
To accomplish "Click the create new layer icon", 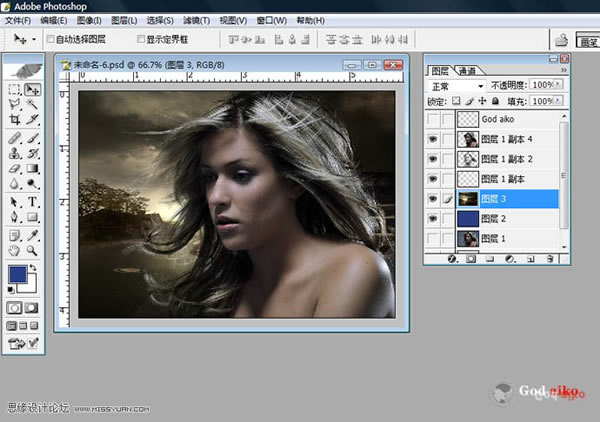I will (x=531, y=258).
